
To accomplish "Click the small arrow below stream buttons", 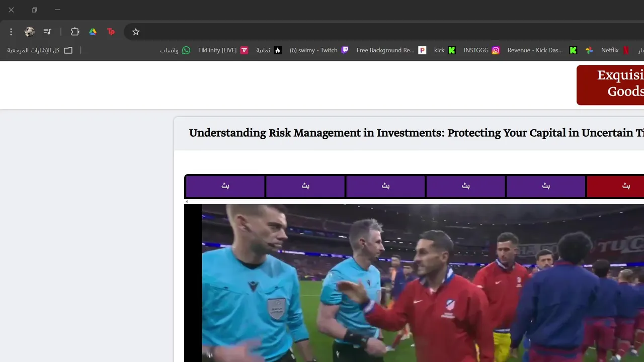I will coord(187,202).
